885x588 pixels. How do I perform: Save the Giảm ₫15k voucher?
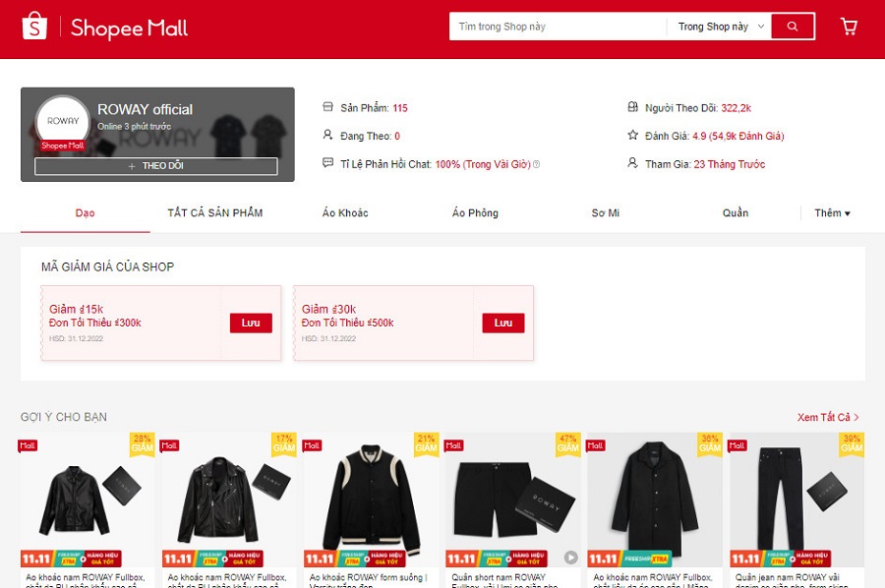251,323
